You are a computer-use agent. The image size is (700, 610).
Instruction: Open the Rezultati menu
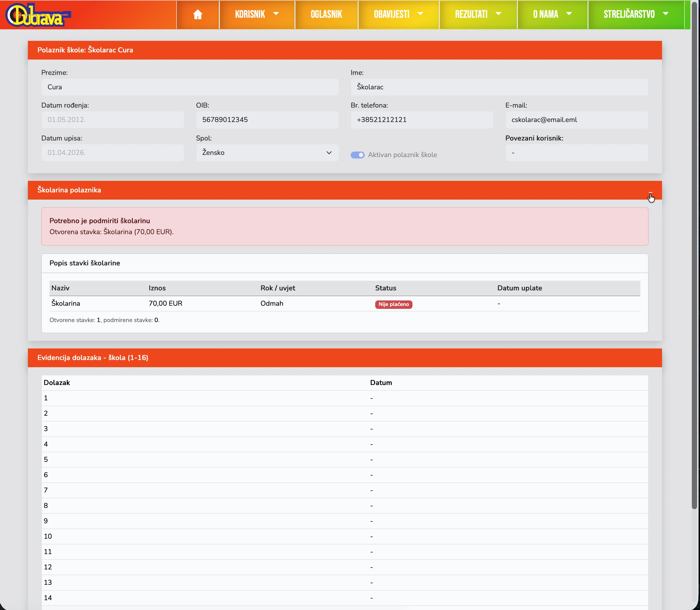pos(478,14)
